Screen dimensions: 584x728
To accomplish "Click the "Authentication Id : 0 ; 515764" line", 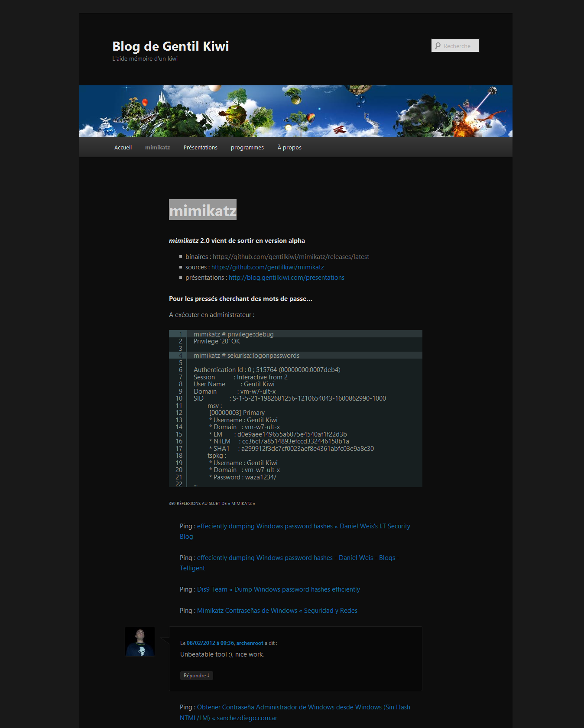I will point(267,370).
